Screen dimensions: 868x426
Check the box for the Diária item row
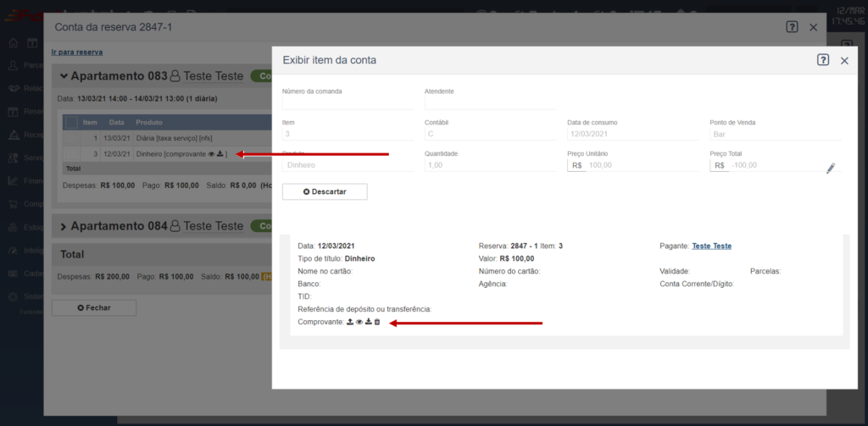71,138
